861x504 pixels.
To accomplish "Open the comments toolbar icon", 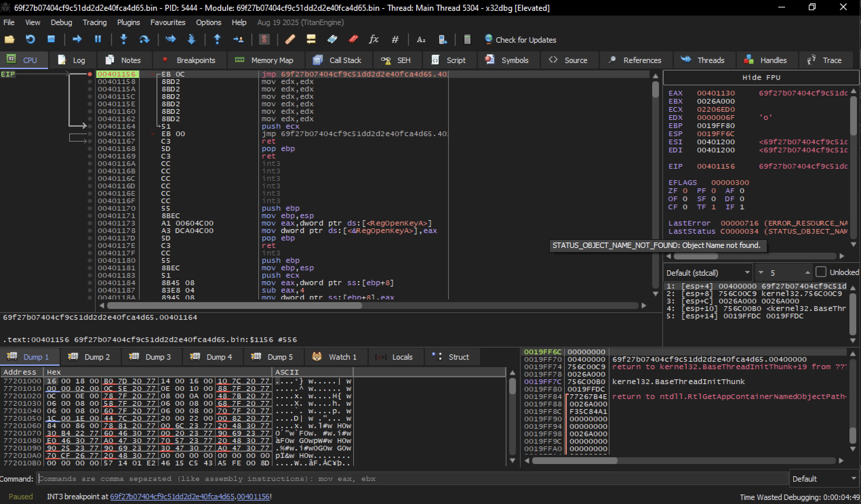I will 311,40.
